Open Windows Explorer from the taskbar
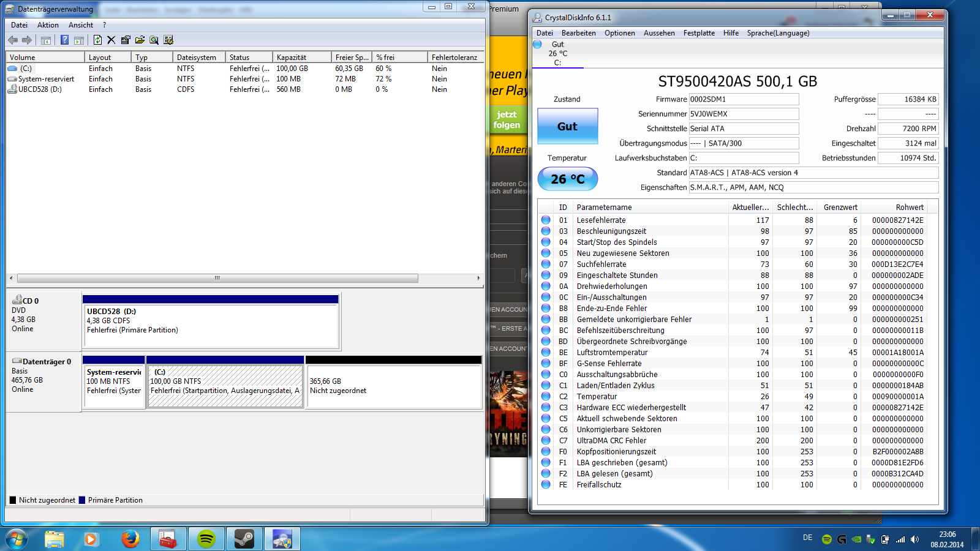 tap(55, 539)
